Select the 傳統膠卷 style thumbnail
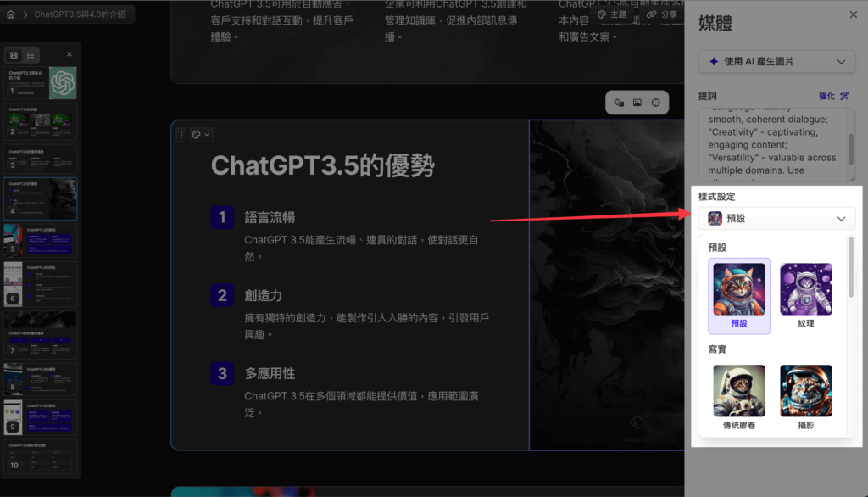The width and height of the screenshot is (868, 497). click(738, 390)
